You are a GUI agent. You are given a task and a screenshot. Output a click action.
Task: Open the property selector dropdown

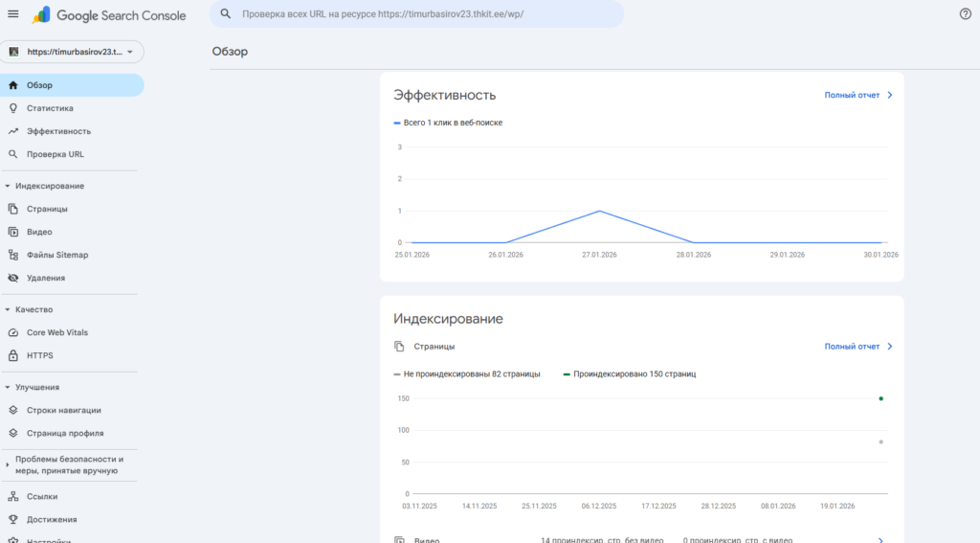[72, 52]
